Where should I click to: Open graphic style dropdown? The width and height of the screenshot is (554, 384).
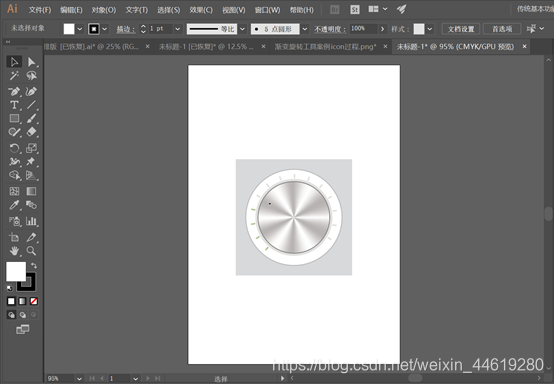click(430, 29)
